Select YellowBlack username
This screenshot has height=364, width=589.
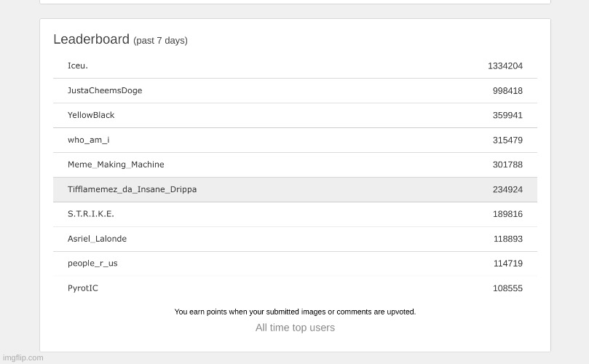[x=91, y=116]
